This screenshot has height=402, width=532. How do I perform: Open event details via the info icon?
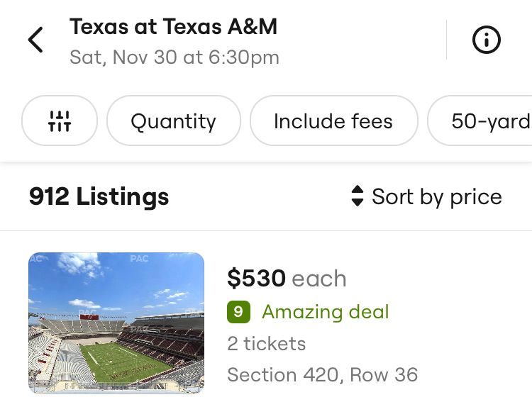click(x=487, y=40)
